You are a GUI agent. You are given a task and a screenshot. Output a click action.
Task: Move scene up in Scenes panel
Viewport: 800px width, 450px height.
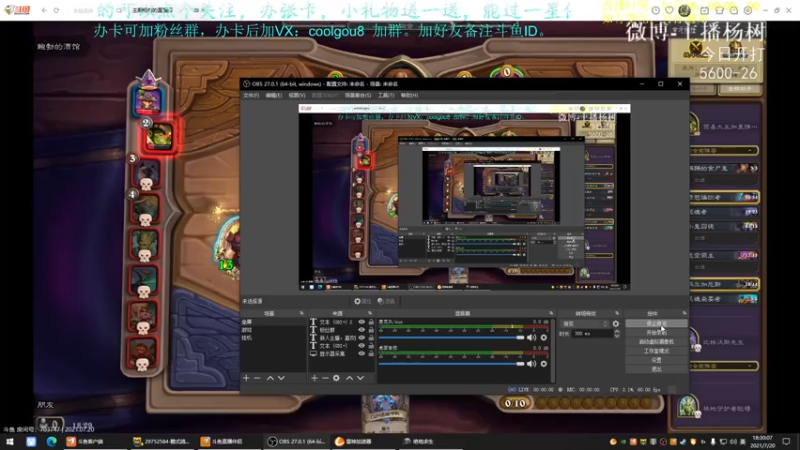tap(270, 378)
